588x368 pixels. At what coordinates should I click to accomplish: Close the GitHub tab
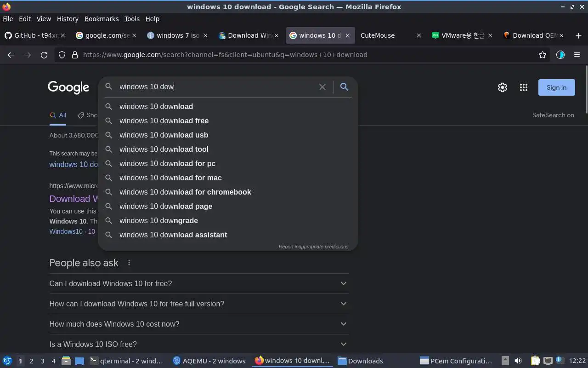click(63, 35)
